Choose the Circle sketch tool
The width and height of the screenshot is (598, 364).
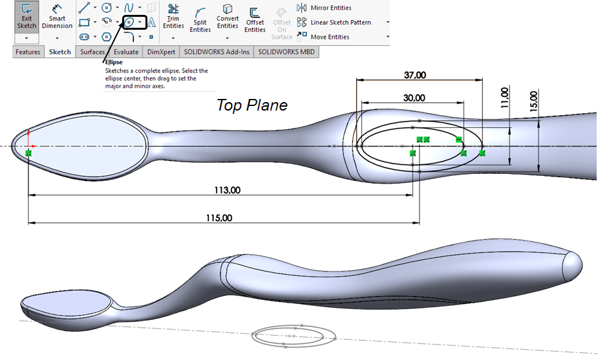107,8
